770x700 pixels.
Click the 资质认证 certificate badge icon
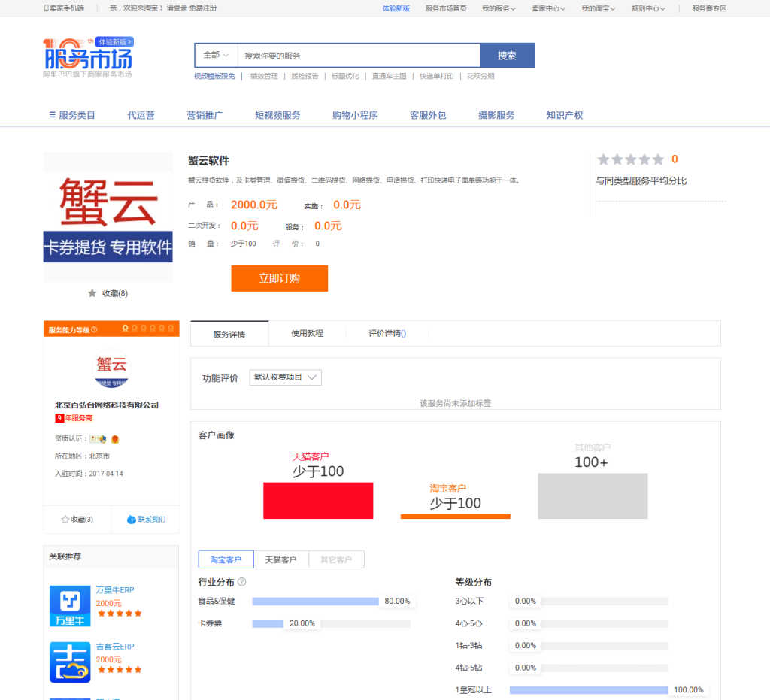(98, 439)
